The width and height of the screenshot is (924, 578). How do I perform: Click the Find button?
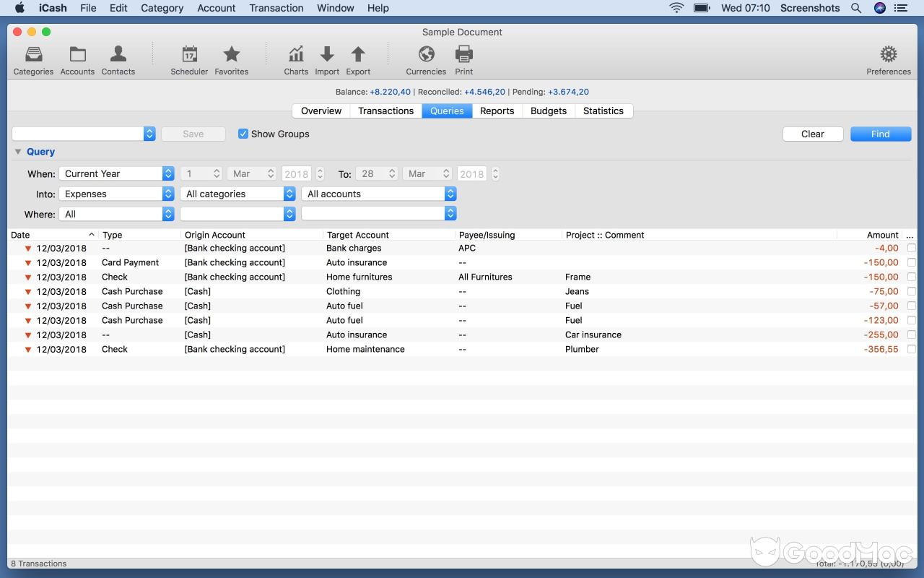tap(881, 134)
